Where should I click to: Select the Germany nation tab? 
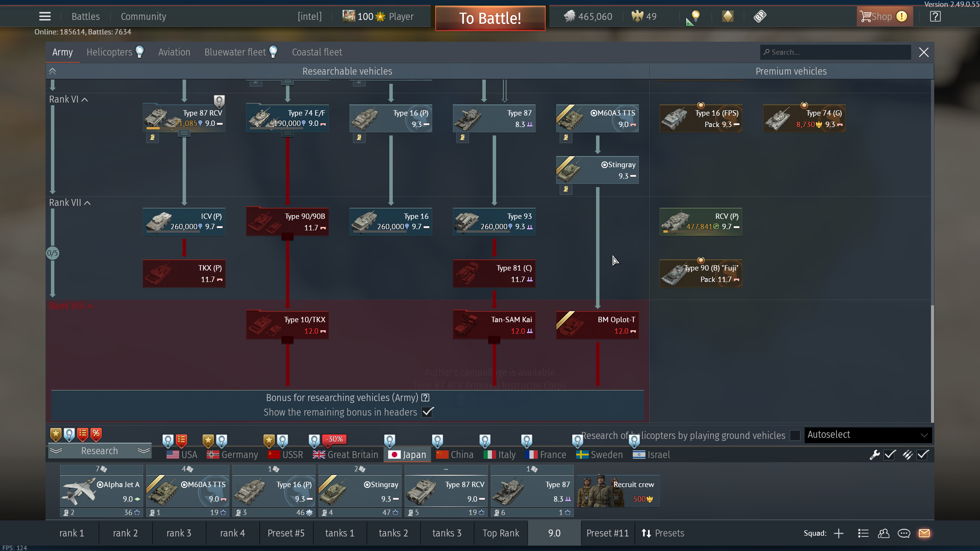[232, 455]
